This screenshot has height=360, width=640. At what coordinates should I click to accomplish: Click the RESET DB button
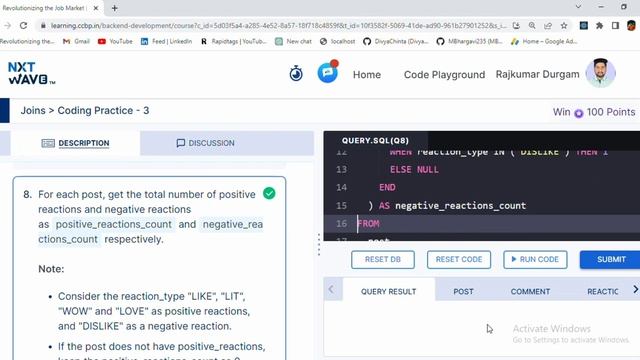383,260
